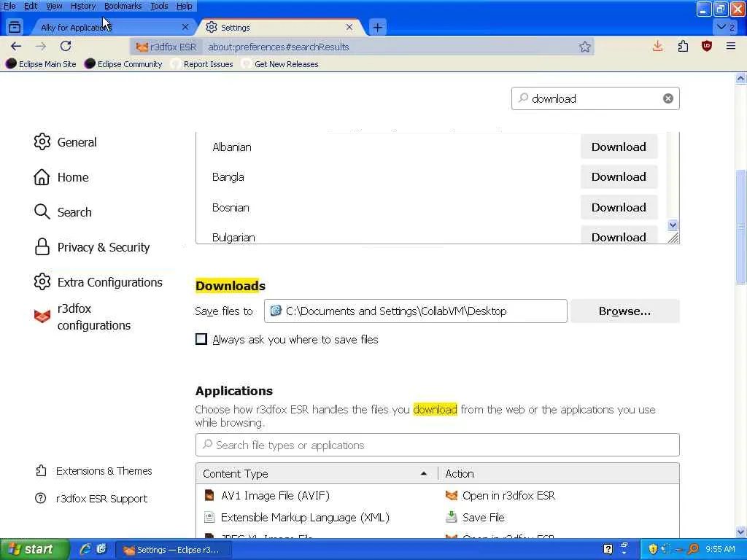Click page scrollbar down arrow
The width and height of the screenshot is (747, 560).
click(741, 532)
